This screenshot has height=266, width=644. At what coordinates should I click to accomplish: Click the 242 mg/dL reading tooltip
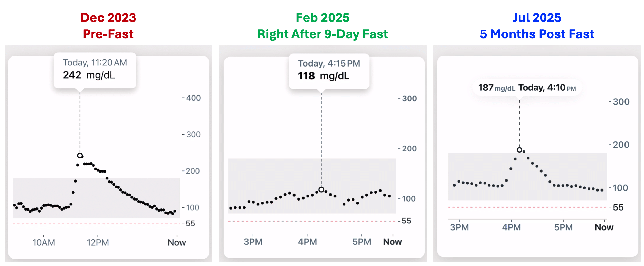95,70
